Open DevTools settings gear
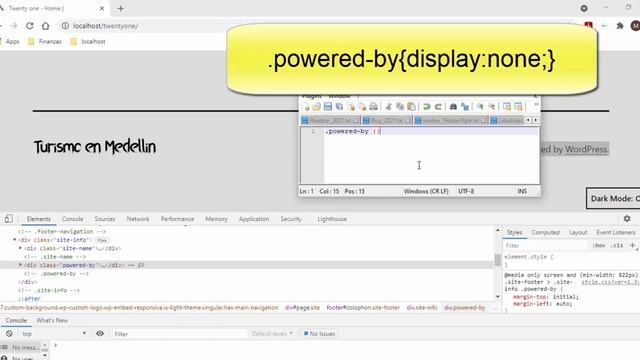The height and width of the screenshot is (360, 640). [627, 219]
